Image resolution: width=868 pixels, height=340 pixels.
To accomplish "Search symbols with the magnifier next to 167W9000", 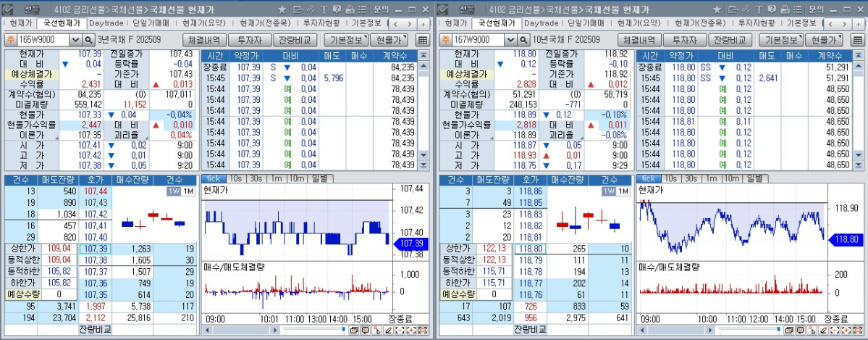I will (523, 40).
